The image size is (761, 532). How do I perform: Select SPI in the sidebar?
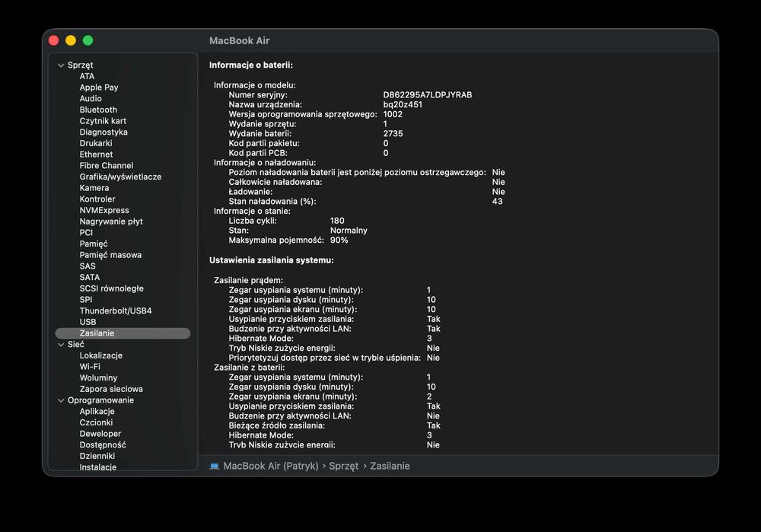point(85,300)
